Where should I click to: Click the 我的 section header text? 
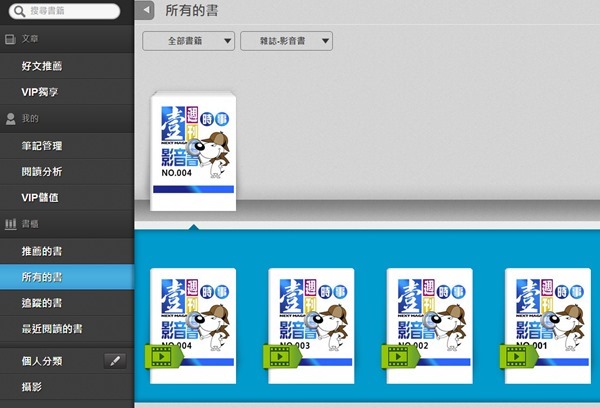[x=30, y=119]
